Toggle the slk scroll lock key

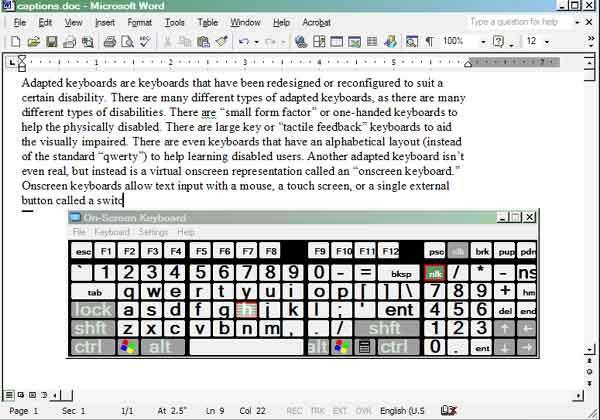click(x=458, y=251)
